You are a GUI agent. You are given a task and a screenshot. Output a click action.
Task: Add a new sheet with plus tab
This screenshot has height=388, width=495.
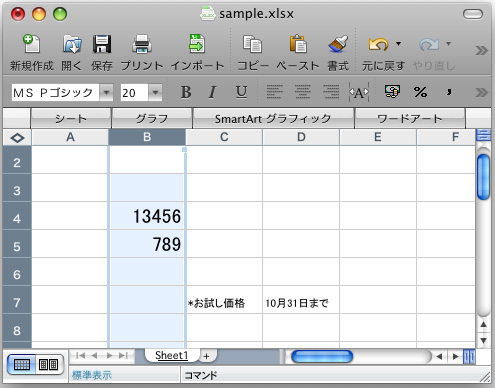(207, 356)
